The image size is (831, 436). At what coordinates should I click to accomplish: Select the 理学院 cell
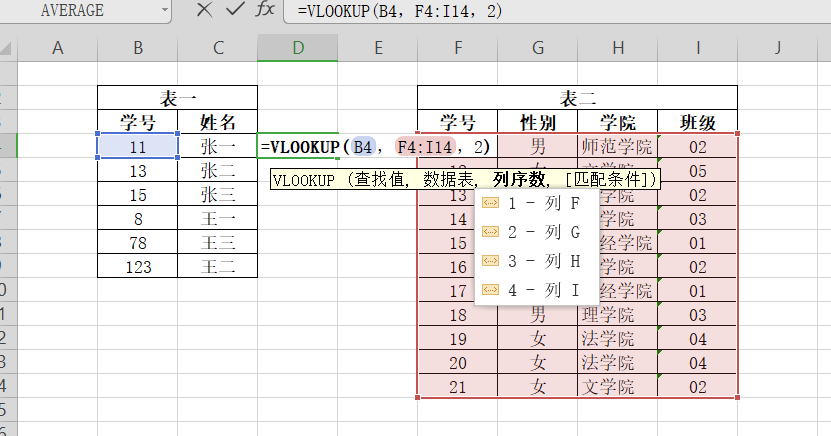click(x=618, y=314)
